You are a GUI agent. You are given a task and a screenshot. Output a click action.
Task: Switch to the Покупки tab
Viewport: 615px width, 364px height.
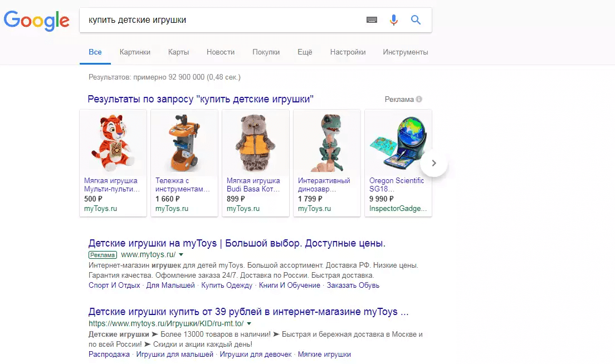coord(266,52)
